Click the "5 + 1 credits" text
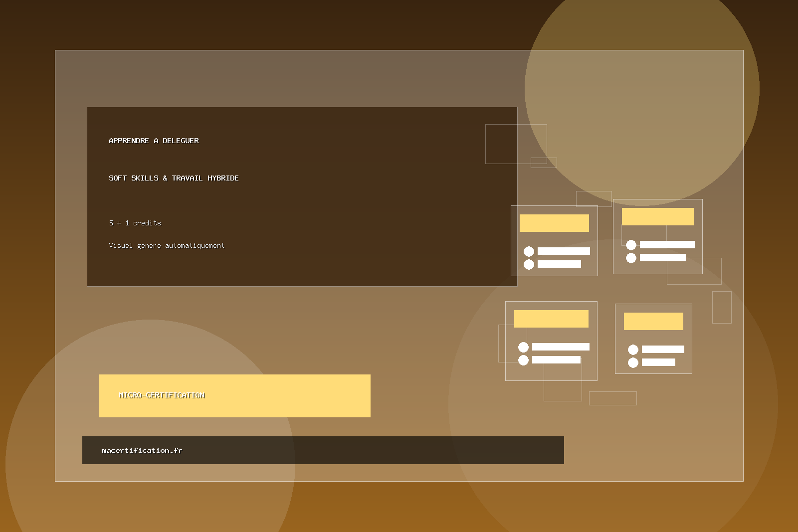The height and width of the screenshot is (532, 798). click(135, 223)
